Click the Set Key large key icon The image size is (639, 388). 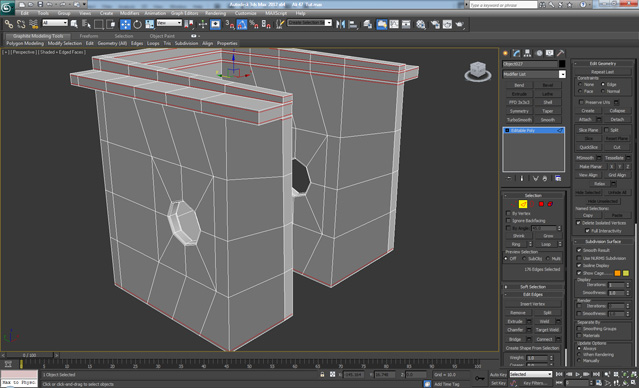pyautogui.click(x=479, y=378)
